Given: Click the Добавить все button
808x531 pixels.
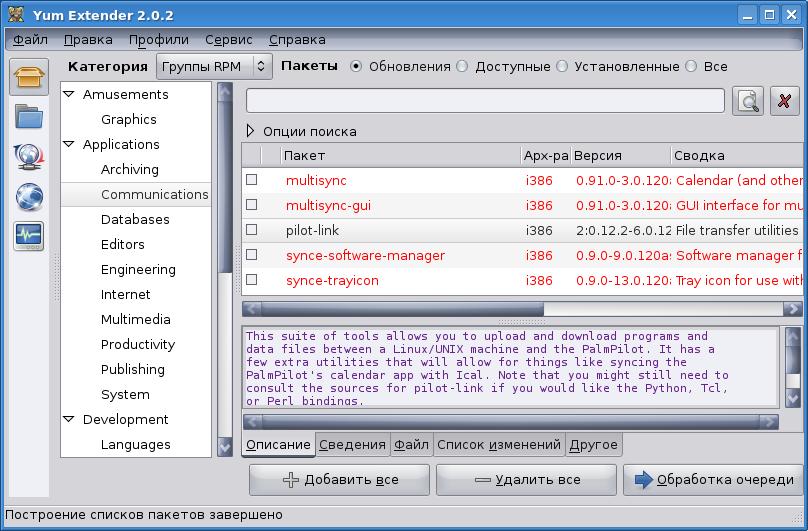Looking at the screenshot, I should pos(339,480).
